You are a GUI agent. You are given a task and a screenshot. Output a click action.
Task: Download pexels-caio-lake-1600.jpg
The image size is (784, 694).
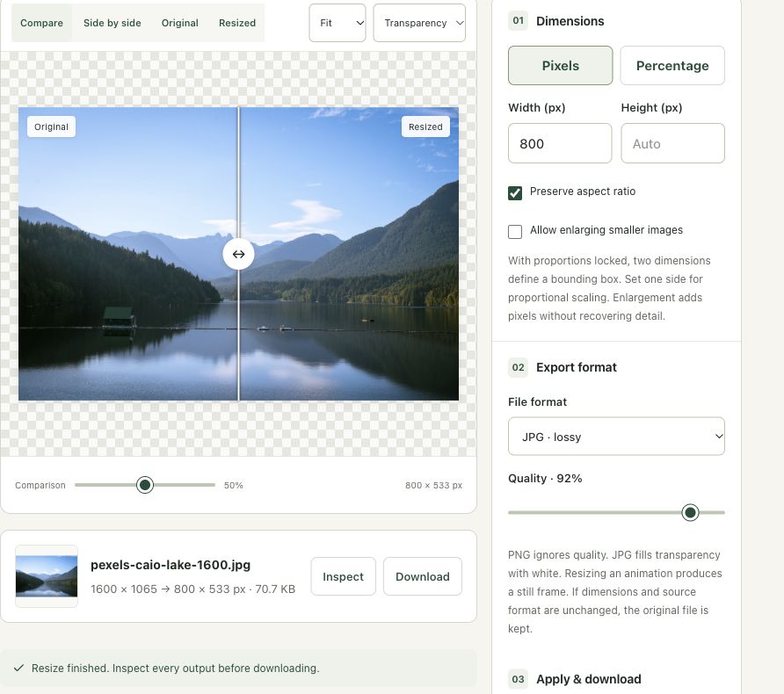click(423, 576)
